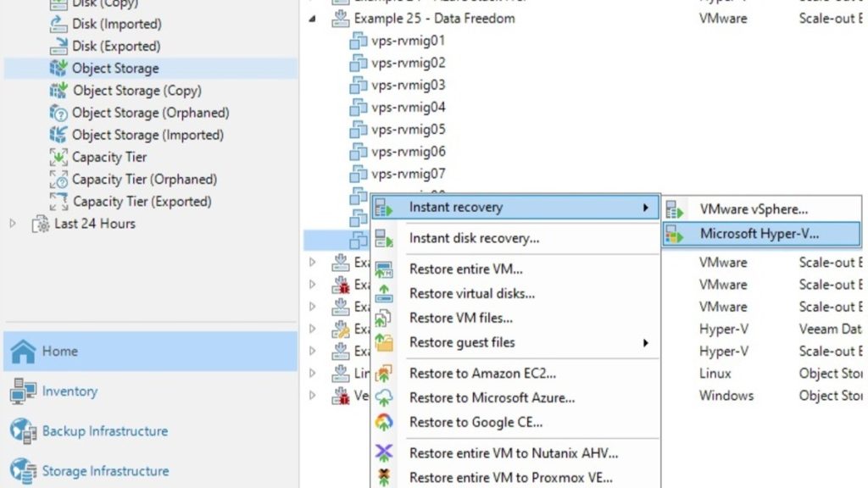Click the Instant disk recovery icon
Viewport: 868px width, 488px height.
384,238
